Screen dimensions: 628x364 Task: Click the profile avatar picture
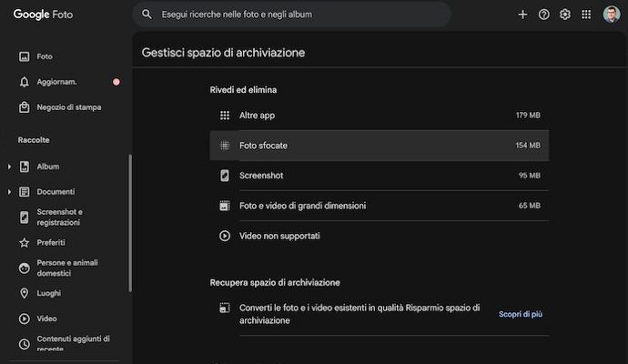611,15
